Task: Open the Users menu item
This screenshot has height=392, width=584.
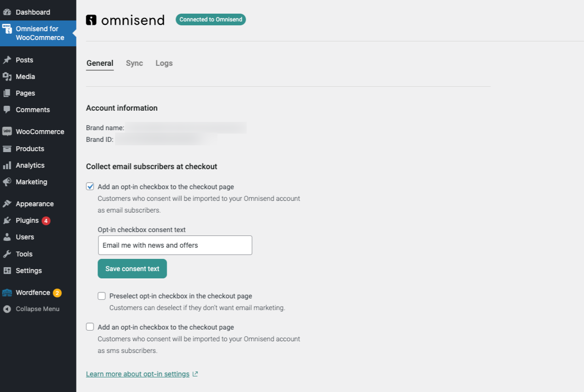Action: (25, 237)
